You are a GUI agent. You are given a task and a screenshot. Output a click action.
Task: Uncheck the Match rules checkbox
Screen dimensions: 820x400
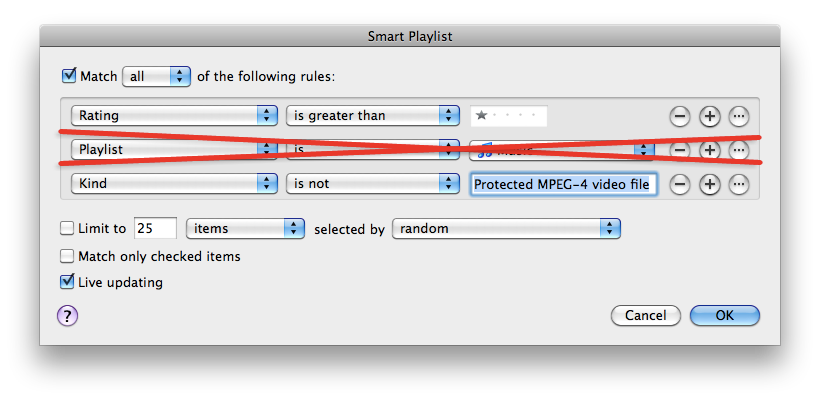[69, 76]
